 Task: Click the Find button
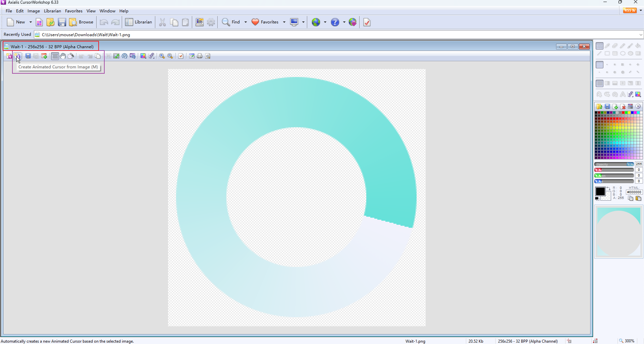point(231,22)
